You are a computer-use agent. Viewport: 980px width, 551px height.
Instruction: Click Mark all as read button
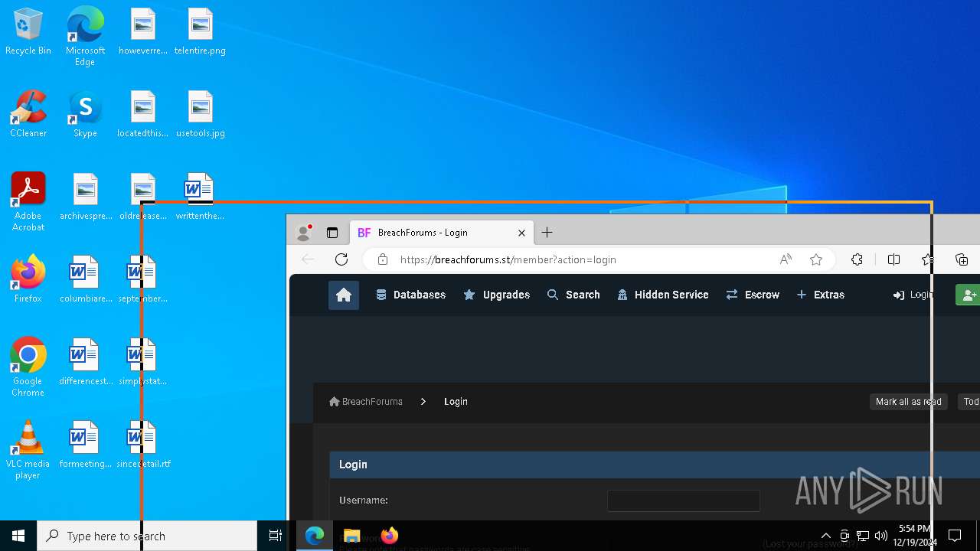909,402
